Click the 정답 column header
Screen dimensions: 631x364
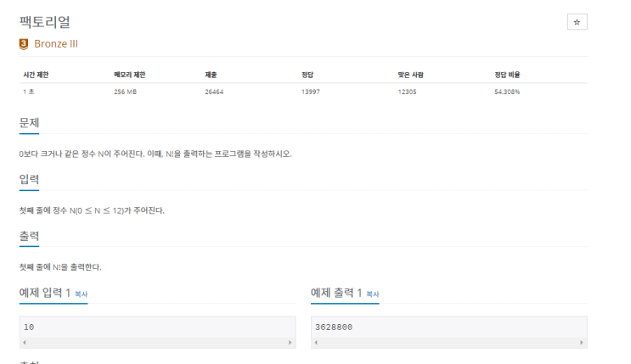pos(307,75)
